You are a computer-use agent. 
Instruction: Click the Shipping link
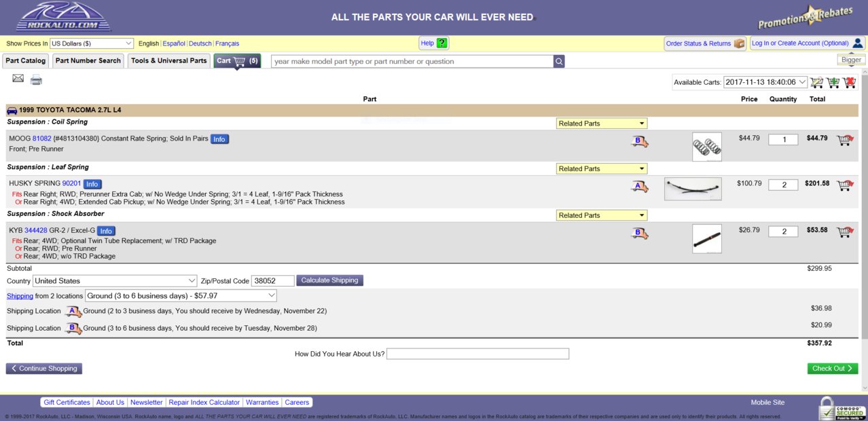20,296
